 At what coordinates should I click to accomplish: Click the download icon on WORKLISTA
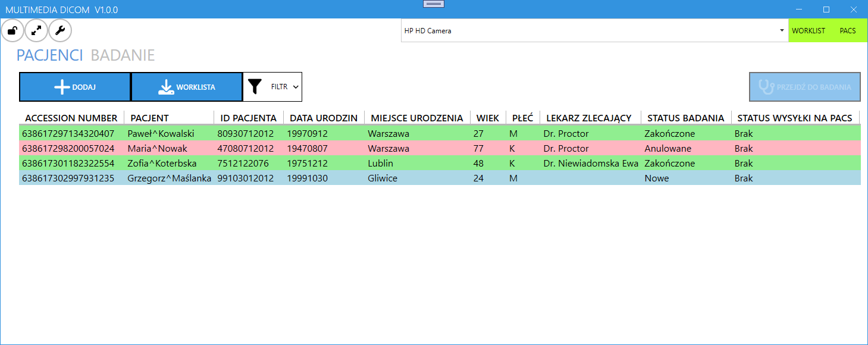(x=166, y=87)
